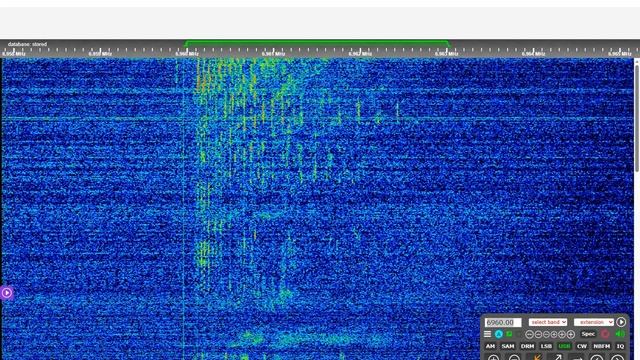Click the 6.962 MHz scale label
This screenshot has width=640, height=360.
360,53
